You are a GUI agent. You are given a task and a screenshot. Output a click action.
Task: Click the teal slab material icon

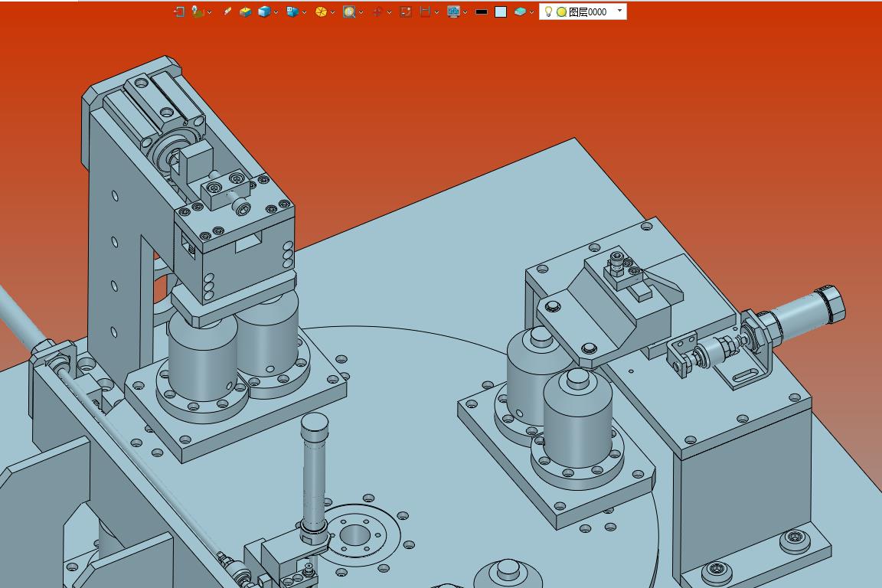click(520, 11)
